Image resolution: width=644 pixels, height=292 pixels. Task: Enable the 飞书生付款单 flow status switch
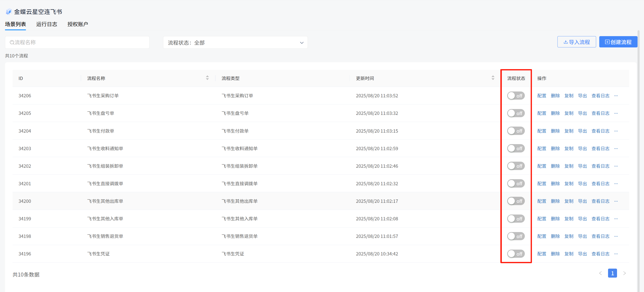[516, 131]
